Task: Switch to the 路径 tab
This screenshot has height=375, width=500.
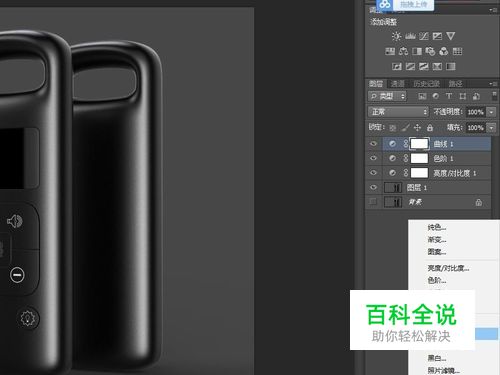Action: [455, 83]
